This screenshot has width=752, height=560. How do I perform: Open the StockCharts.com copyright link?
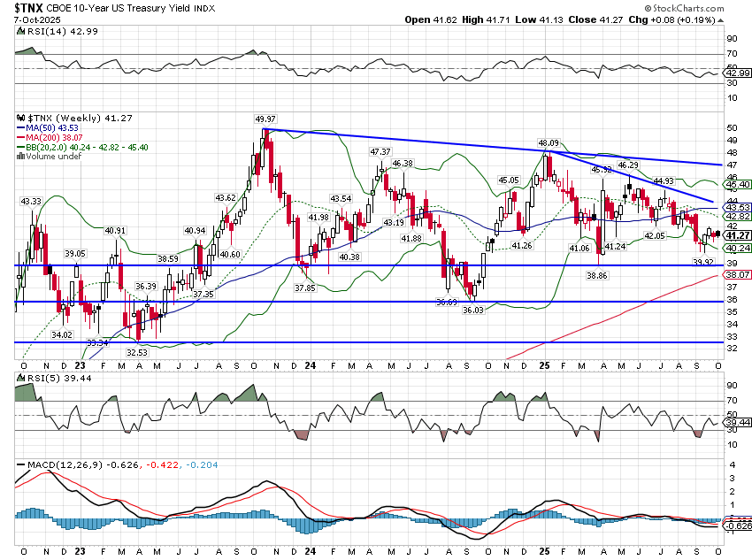(x=703, y=7)
